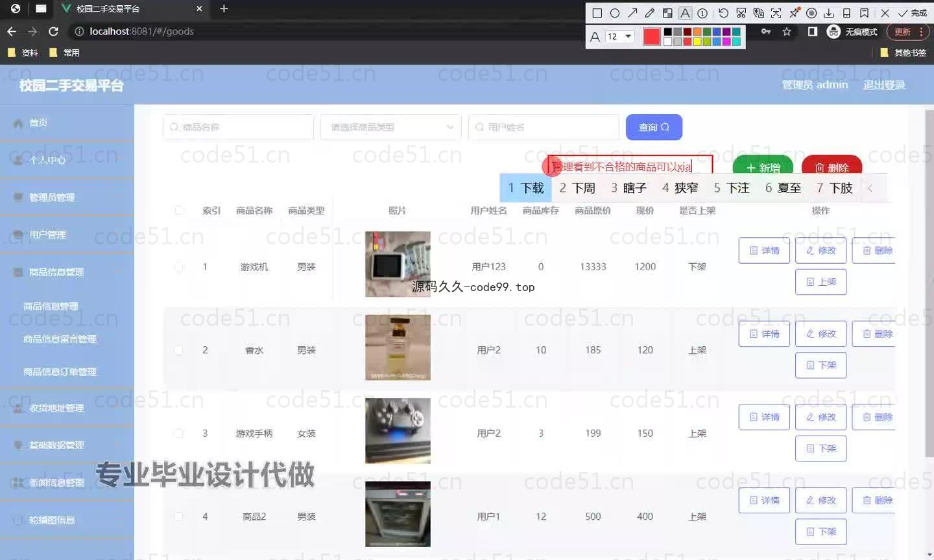
Task: Click 详情 button for 商品2 row
Action: (764, 500)
